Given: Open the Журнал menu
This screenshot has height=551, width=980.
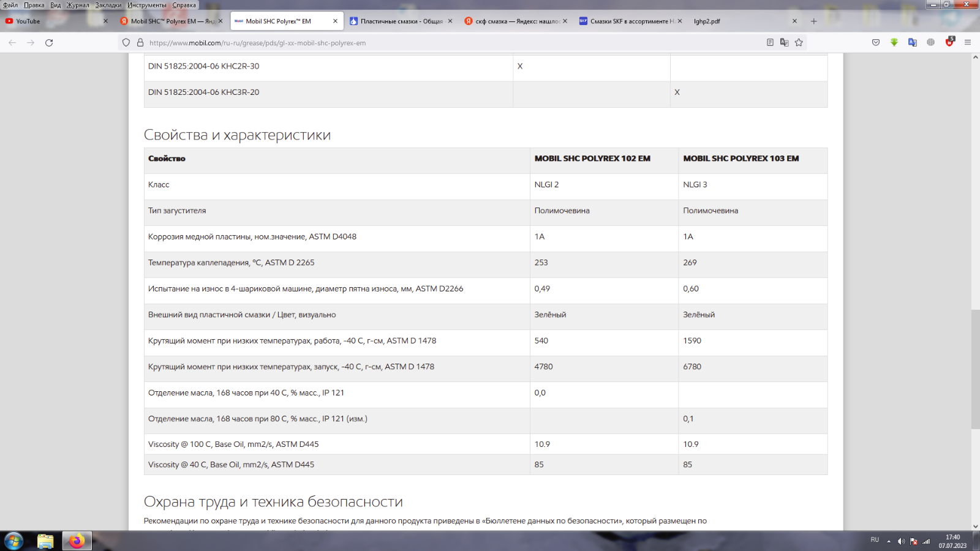Looking at the screenshot, I should pos(78,5).
